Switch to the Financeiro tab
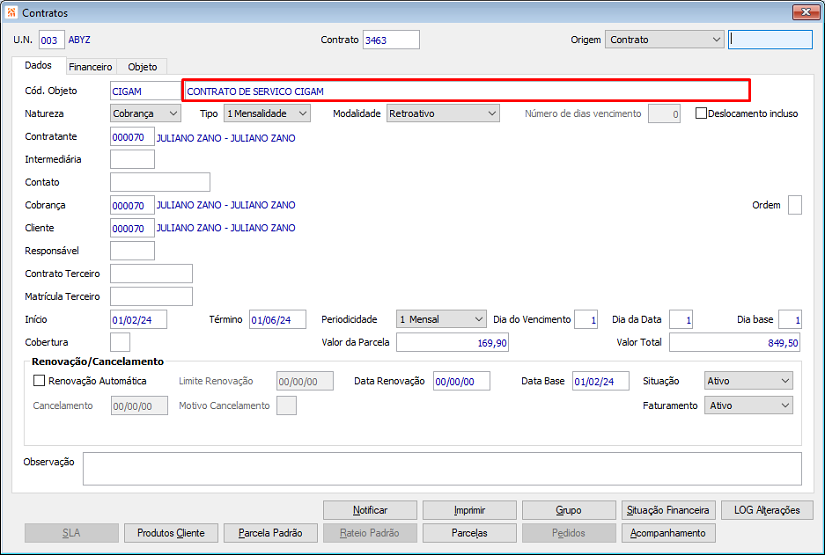This screenshot has width=825, height=555. tap(90, 67)
